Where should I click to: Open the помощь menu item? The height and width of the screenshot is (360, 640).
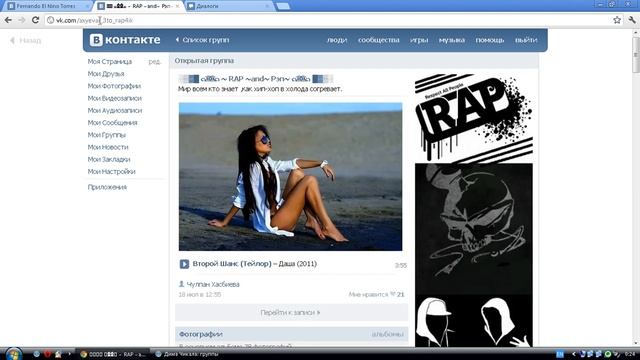click(490, 40)
